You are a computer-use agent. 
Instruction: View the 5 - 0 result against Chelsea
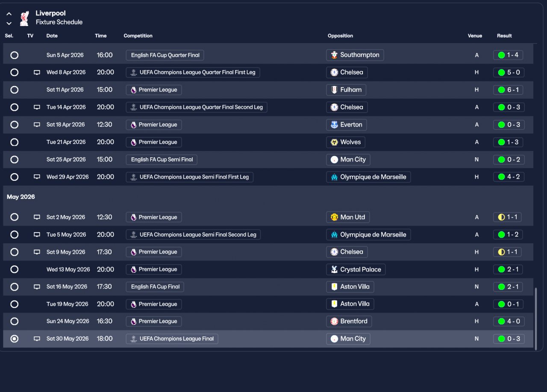(x=509, y=73)
